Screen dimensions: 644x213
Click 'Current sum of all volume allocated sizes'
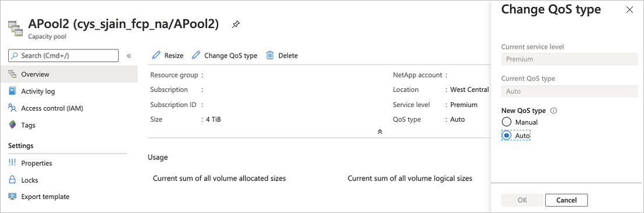click(219, 179)
